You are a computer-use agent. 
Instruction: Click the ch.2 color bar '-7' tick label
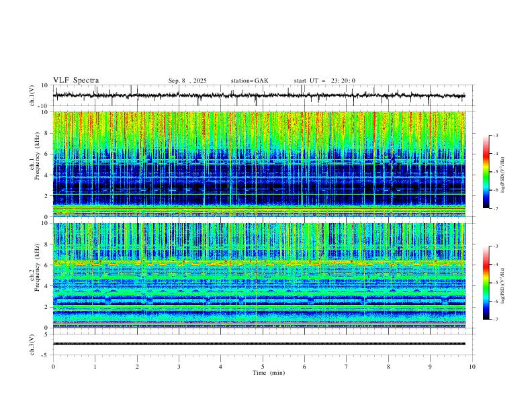(x=495, y=320)
